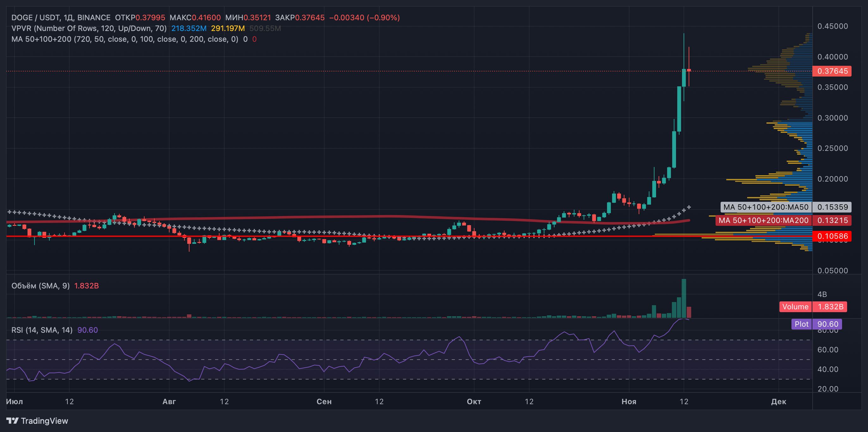Select the DOGE / USDT symbol title
Image resolution: width=868 pixels, height=432 pixels.
click(35, 17)
